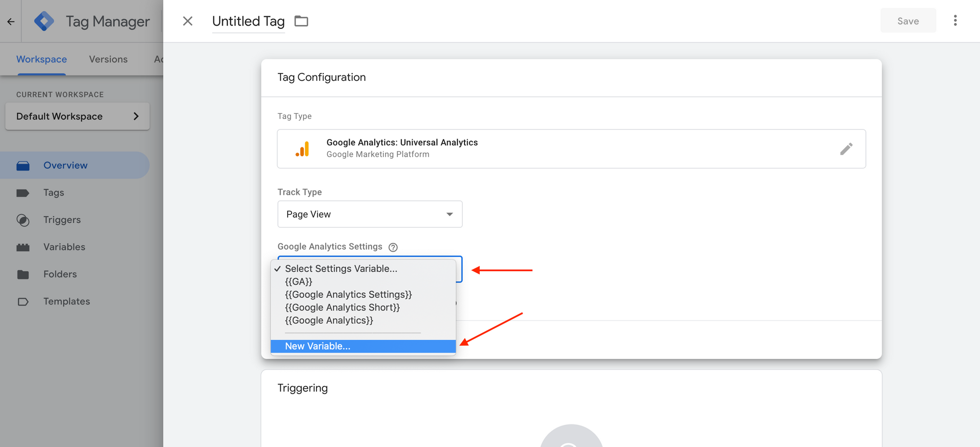Viewport: 980px width, 447px height.
Task: Open the Variables section
Action: click(75, 247)
